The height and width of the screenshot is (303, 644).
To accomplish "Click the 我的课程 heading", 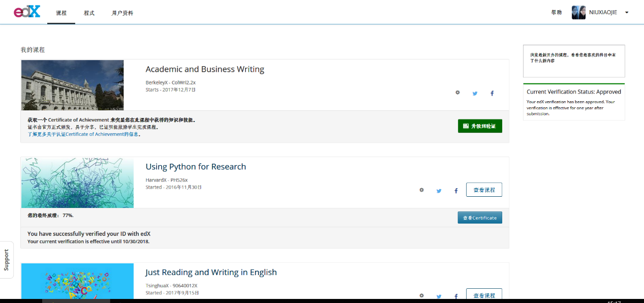I will 33,50.
